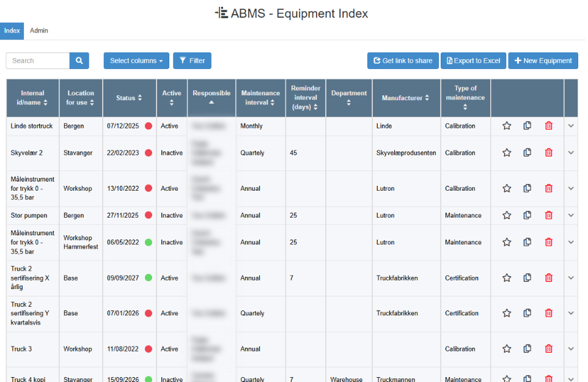Export the table to Excel
Viewport: 588px width, 382px height.
(473, 61)
